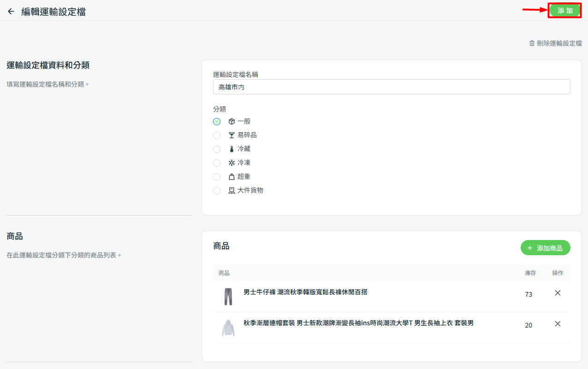Image resolution: width=588 pixels, height=369 pixels.
Task: Choose the 冷凍 radio option
Action: pyautogui.click(x=217, y=163)
